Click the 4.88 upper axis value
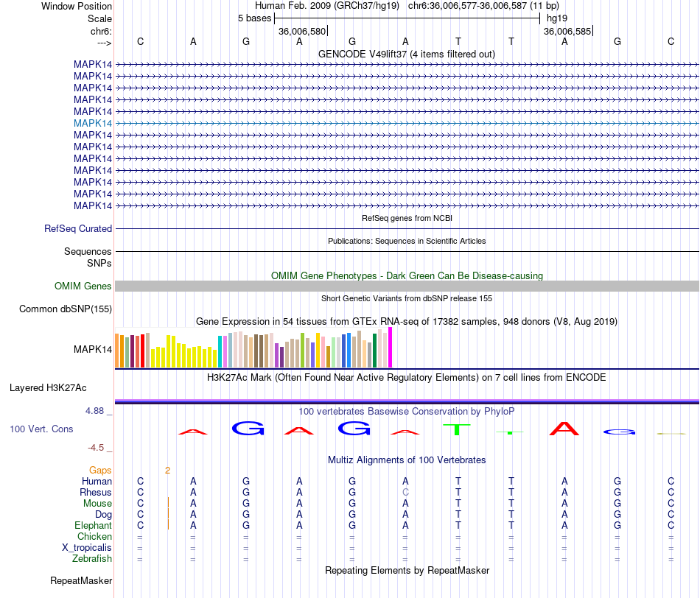The image size is (700, 598). coord(94,410)
